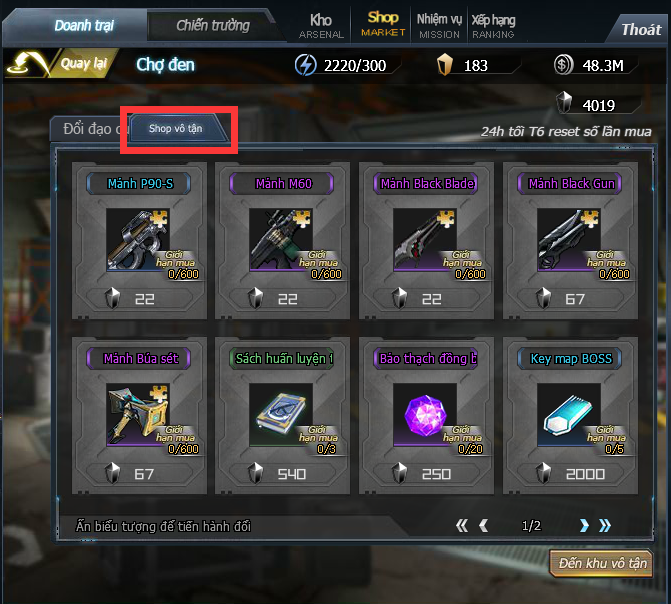Switch to the Shop vô tận tab
This screenshot has height=604, width=671.
[178, 128]
